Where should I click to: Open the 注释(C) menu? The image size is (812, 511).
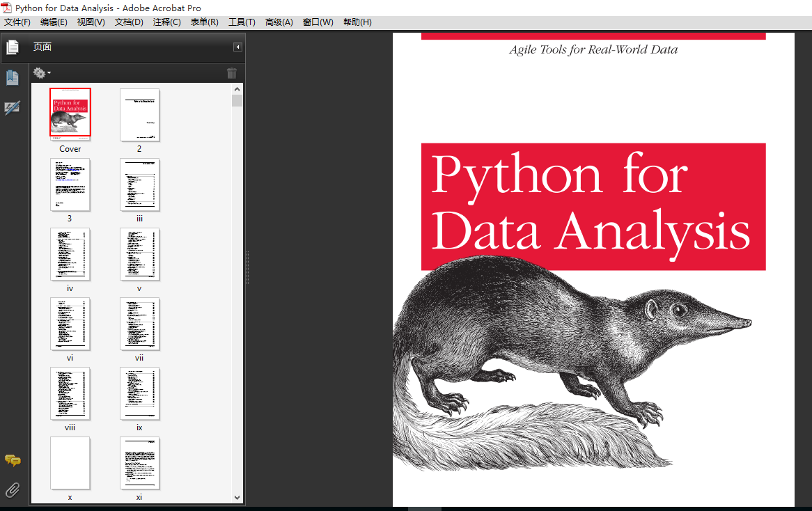click(166, 22)
